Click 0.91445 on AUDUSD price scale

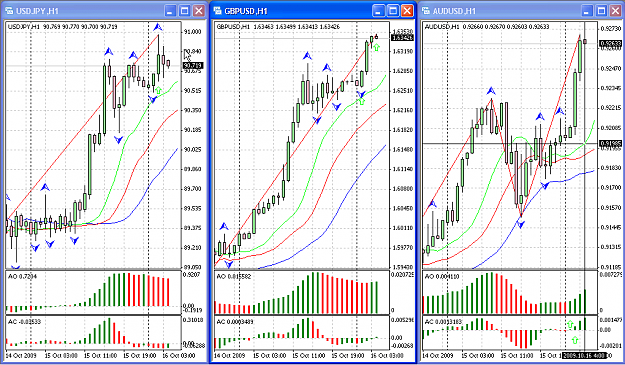[x=611, y=227]
